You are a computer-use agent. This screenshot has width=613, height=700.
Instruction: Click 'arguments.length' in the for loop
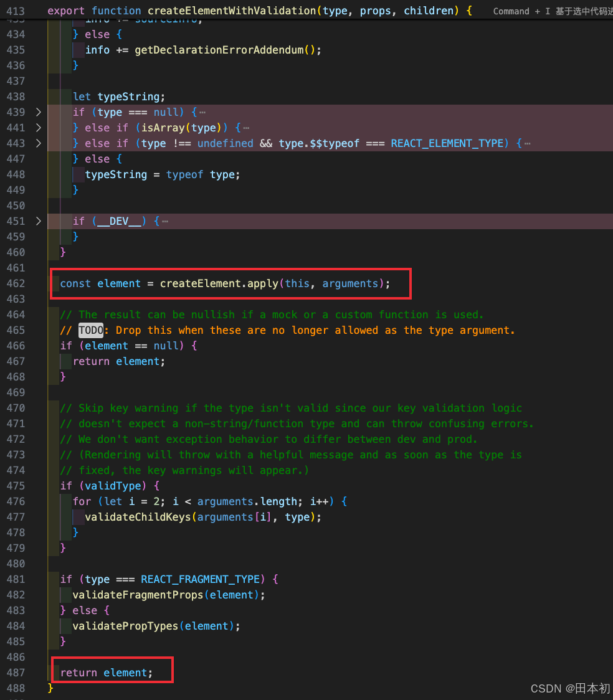[x=247, y=501]
